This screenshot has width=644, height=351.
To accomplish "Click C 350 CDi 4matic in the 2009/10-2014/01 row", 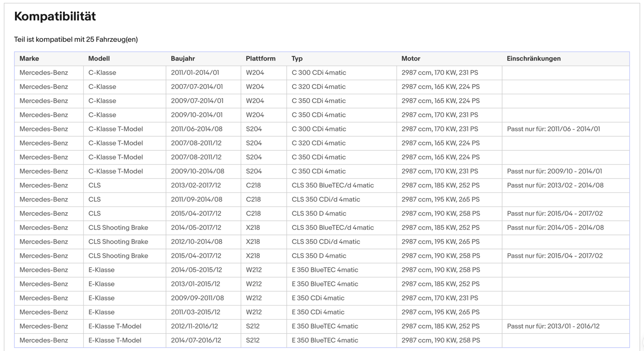I will click(x=318, y=115).
